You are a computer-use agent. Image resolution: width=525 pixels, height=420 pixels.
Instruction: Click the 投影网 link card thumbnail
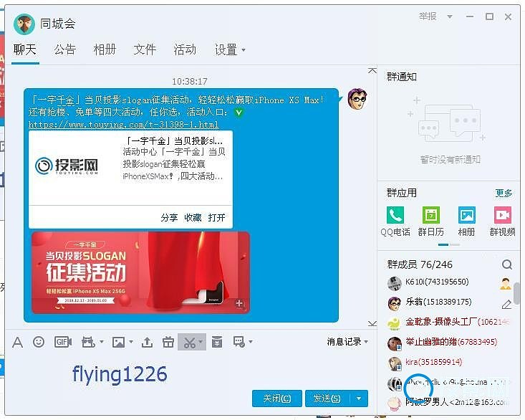[x=67, y=166]
